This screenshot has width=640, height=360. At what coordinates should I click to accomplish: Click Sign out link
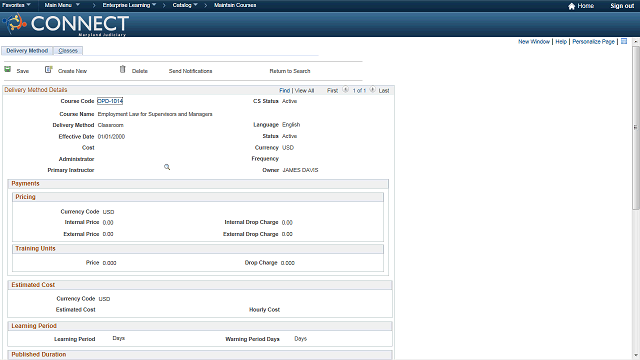pyautogui.click(x=622, y=6)
